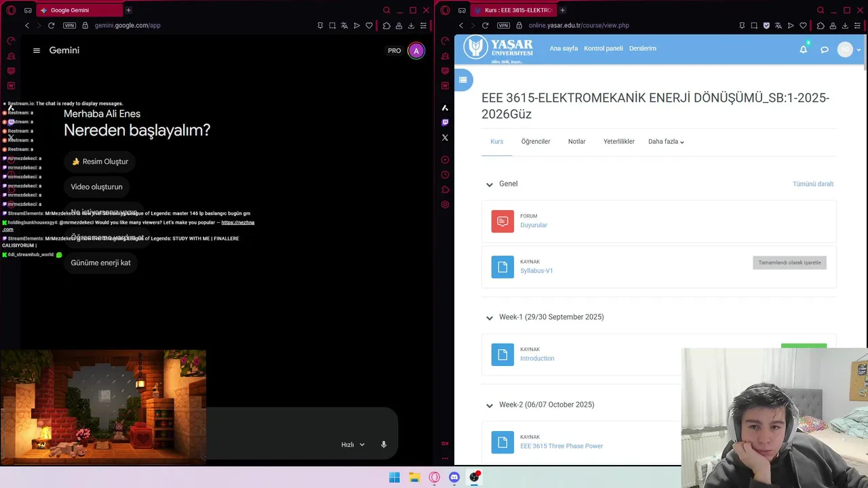Click the translate icon in Gemini window toolbar
The height and width of the screenshot is (488, 868).
coord(344,25)
